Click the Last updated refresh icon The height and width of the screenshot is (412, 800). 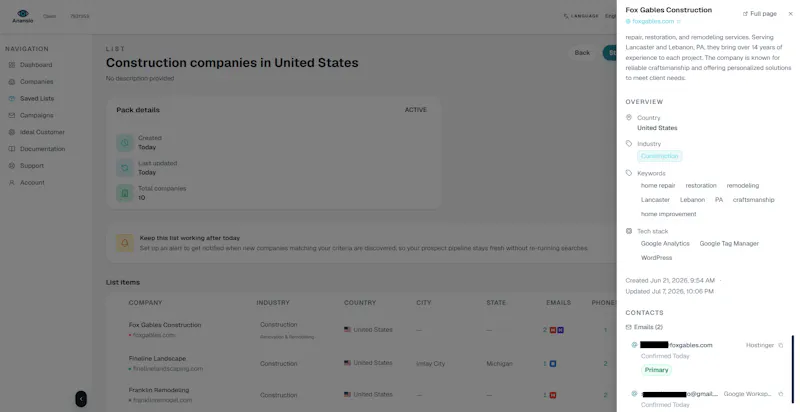[124, 168]
